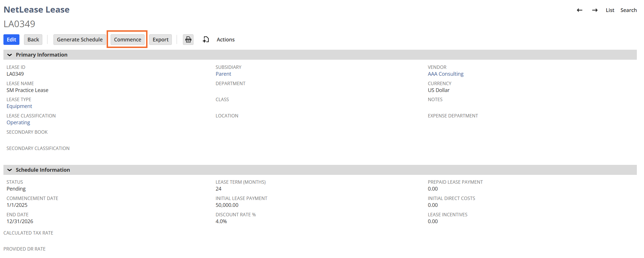Image resolution: width=644 pixels, height=258 pixels.
Task: Click the LA0349 record title
Action: [x=19, y=24]
